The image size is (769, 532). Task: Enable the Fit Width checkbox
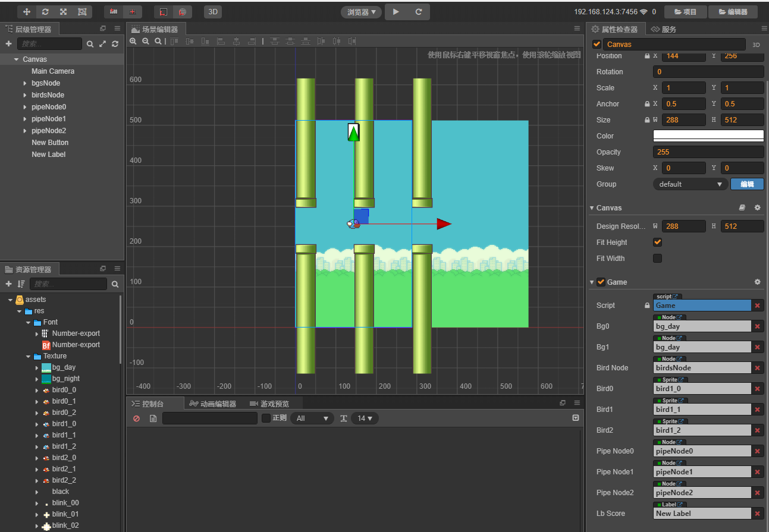pos(658,258)
